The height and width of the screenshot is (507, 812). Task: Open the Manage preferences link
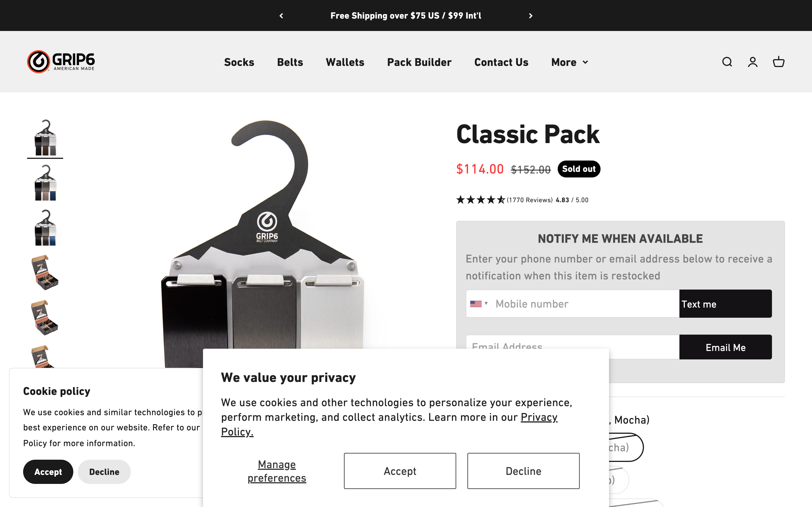pyautogui.click(x=277, y=471)
